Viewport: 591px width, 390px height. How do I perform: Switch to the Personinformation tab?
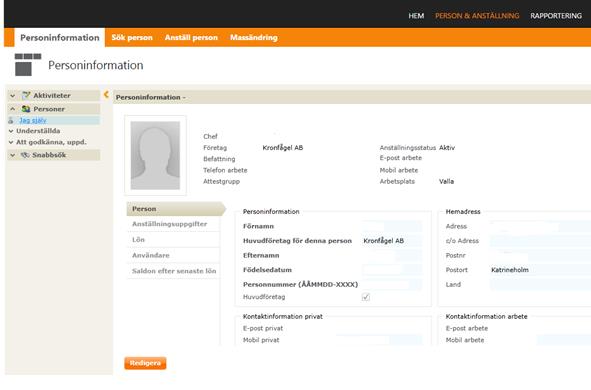[60, 38]
